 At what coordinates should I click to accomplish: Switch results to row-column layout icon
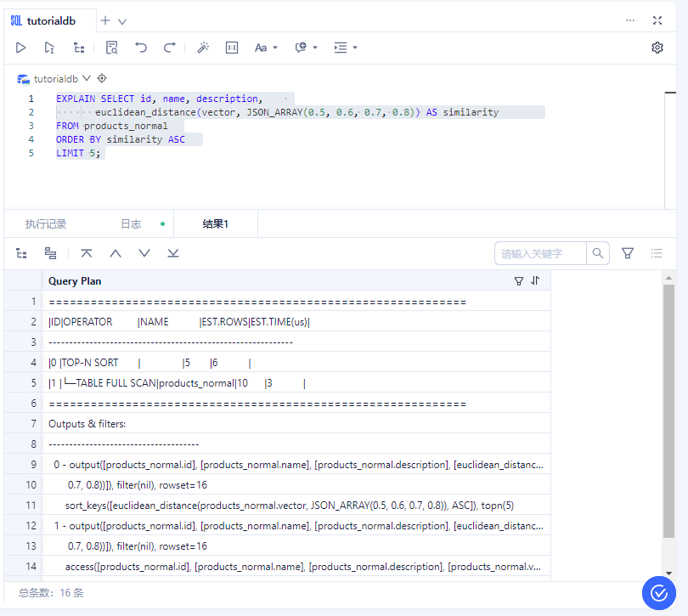50,253
